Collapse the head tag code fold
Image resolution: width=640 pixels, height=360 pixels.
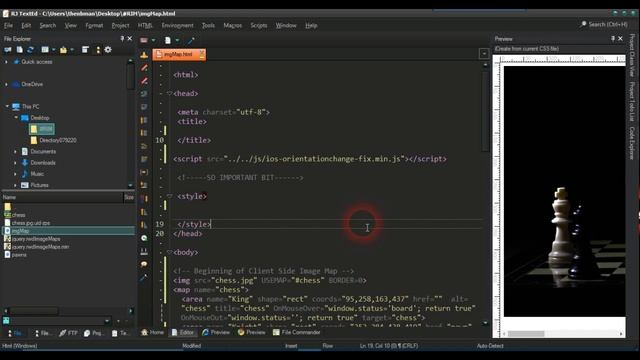(169, 93)
